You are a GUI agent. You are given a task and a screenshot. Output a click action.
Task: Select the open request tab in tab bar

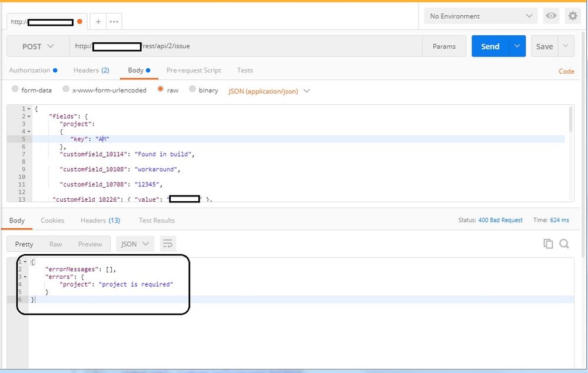click(47, 22)
